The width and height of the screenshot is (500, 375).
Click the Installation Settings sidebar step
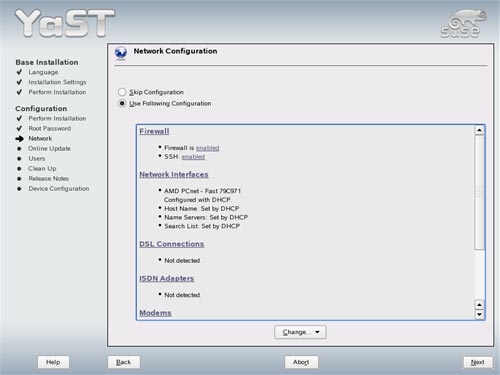pos(57,82)
